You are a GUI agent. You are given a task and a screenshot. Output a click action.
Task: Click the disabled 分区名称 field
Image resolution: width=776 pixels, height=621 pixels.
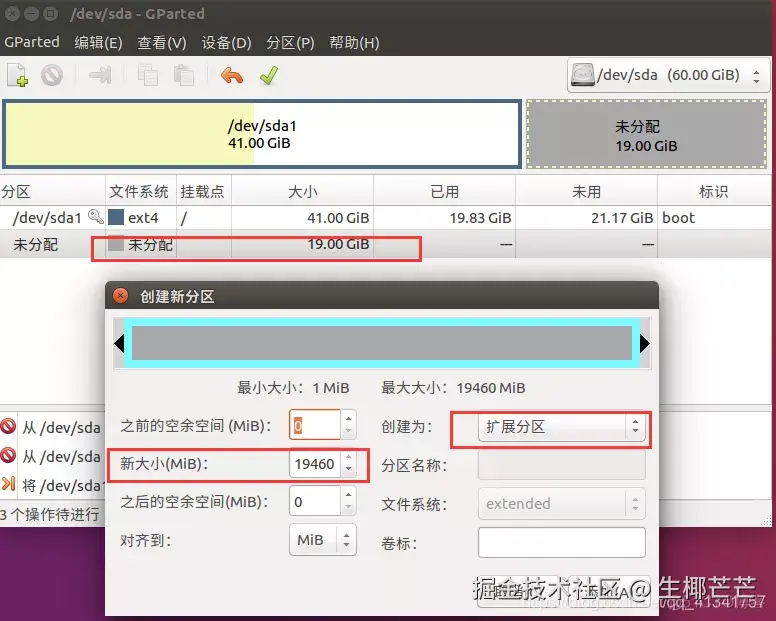tap(562, 465)
